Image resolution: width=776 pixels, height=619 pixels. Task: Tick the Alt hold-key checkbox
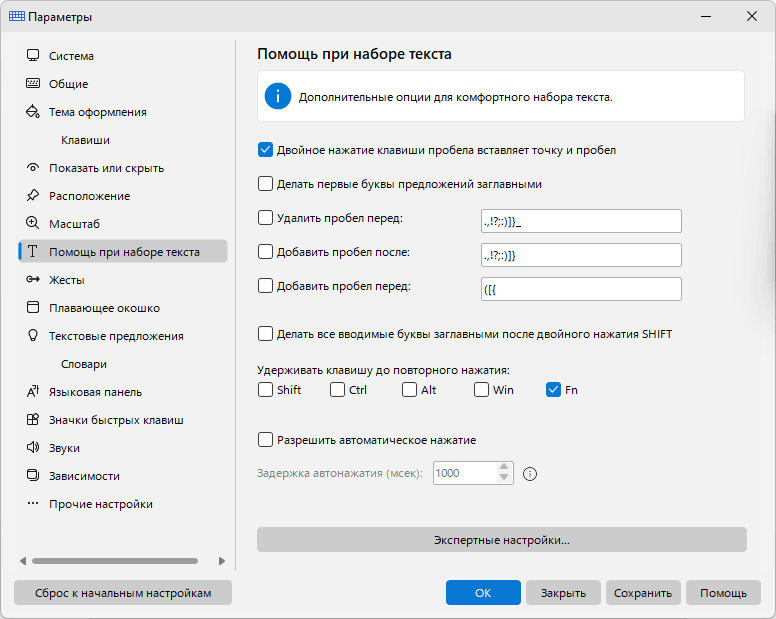tap(409, 390)
